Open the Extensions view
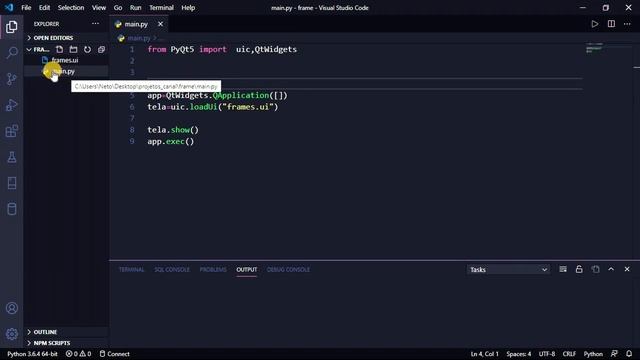 12,131
